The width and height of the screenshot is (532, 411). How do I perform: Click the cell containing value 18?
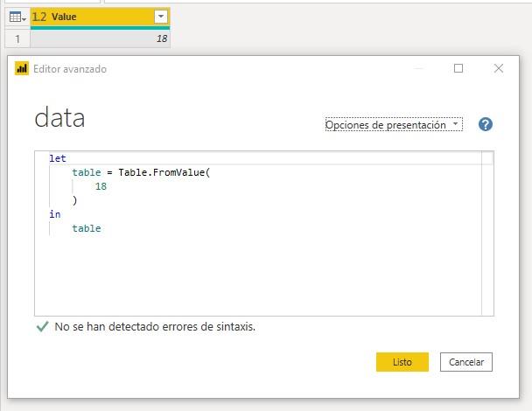point(100,38)
